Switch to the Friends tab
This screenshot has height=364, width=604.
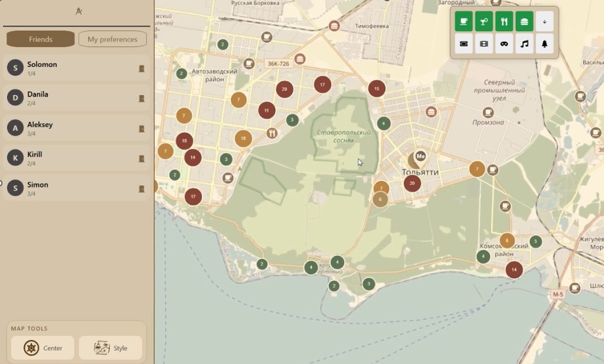[x=41, y=39]
